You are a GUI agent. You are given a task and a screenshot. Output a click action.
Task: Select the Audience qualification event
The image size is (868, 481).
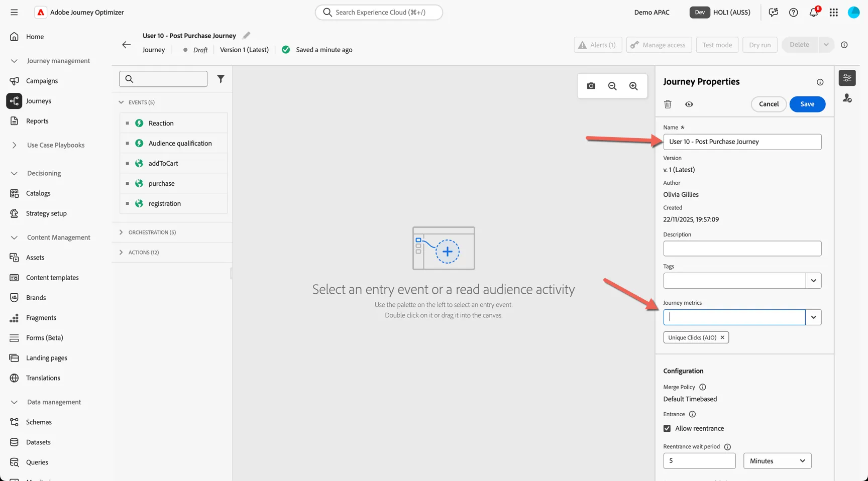(173, 143)
